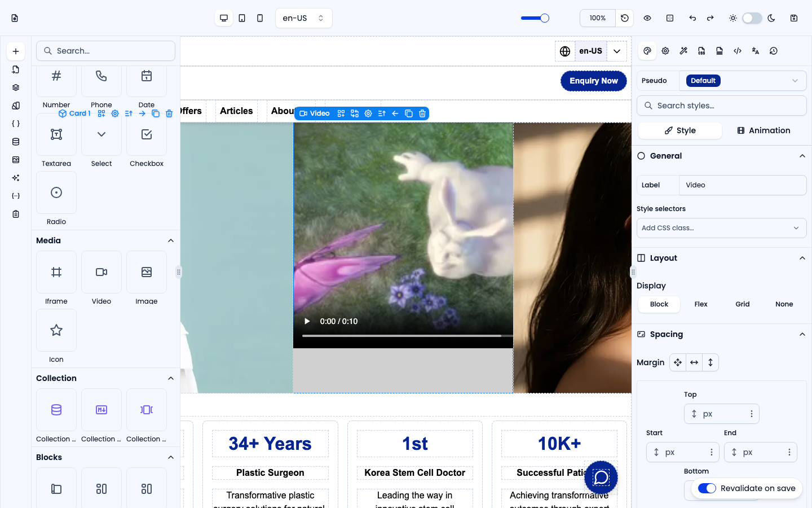Open the translation tab in right panel
This screenshot has height=508, width=812.
(x=756, y=51)
